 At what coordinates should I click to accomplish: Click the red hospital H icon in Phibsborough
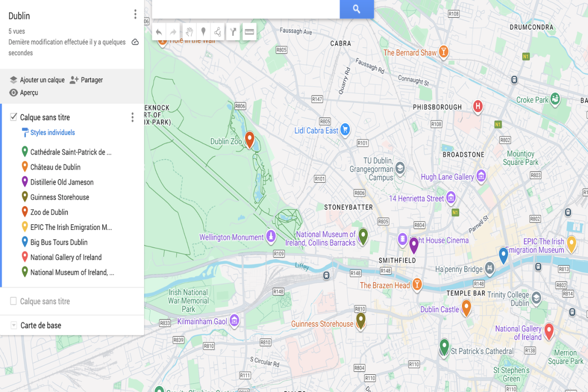(478, 106)
